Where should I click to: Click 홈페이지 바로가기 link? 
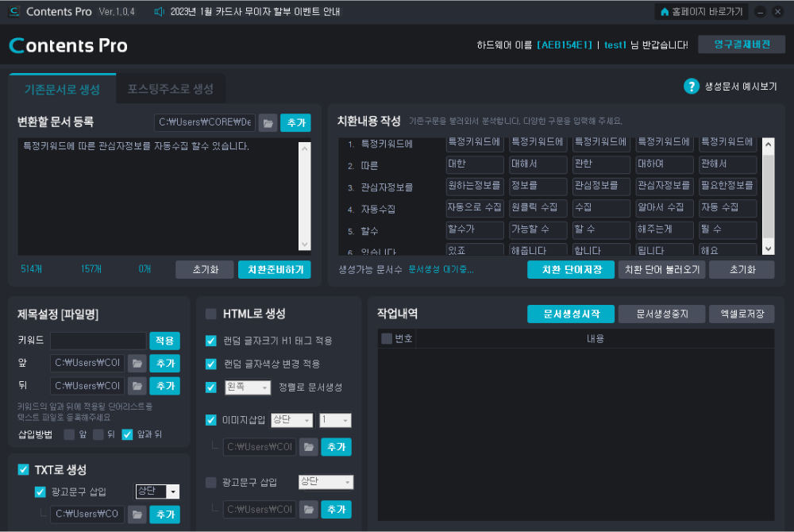pos(701,12)
